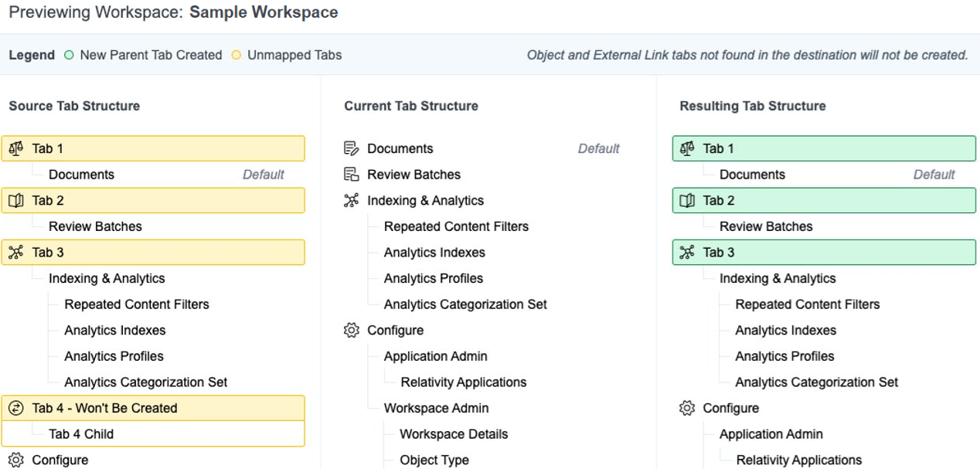
Task: Select Configure in Current Tab Structure
Action: point(396,331)
